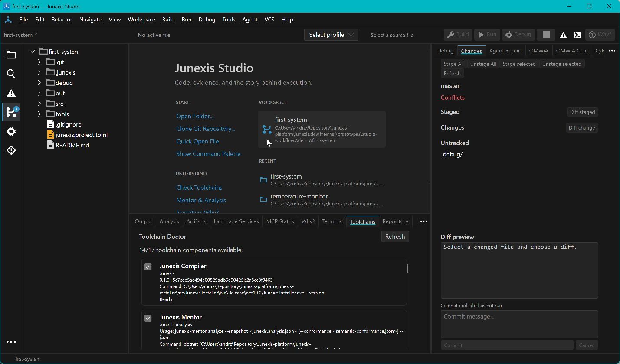Click the Stage All button
Viewport: 620px width, 364px height.
(x=453, y=64)
